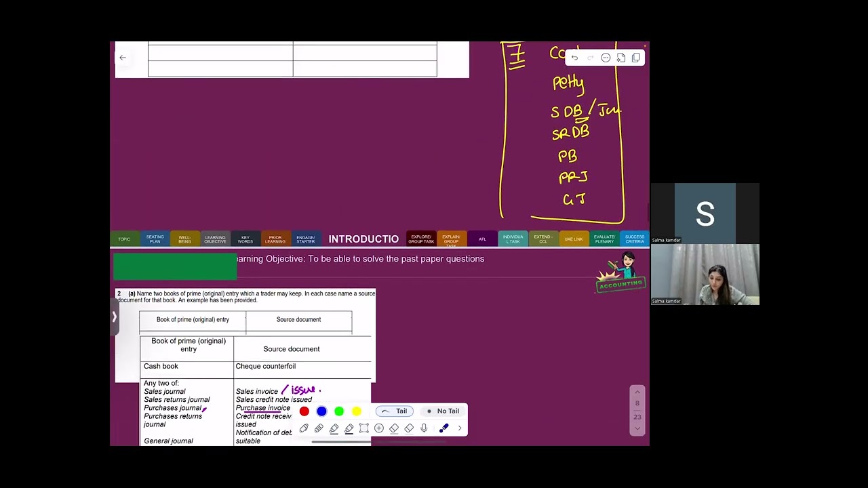The height and width of the screenshot is (488, 868).
Task: Open the AFL tab
Action: [482, 239]
